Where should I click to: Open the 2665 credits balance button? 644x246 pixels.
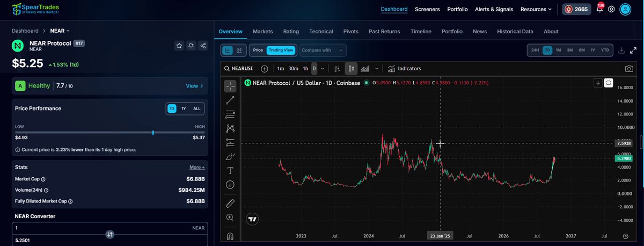click(576, 9)
